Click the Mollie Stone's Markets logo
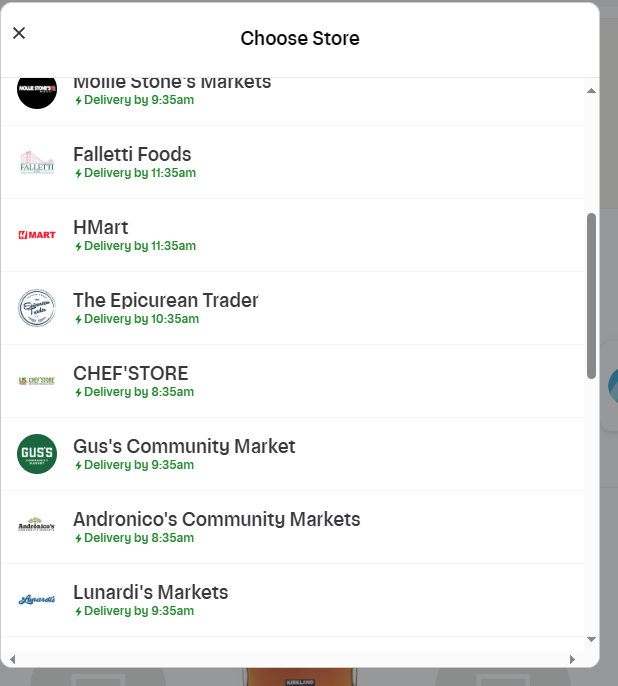Image resolution: width=618 pixels, height=686 pixels. [x=37, y=90]
